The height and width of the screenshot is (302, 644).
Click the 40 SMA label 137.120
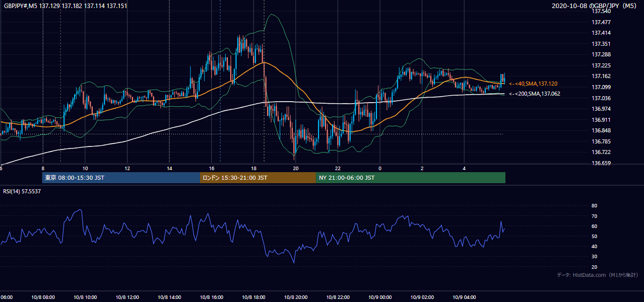click(533, 84)
